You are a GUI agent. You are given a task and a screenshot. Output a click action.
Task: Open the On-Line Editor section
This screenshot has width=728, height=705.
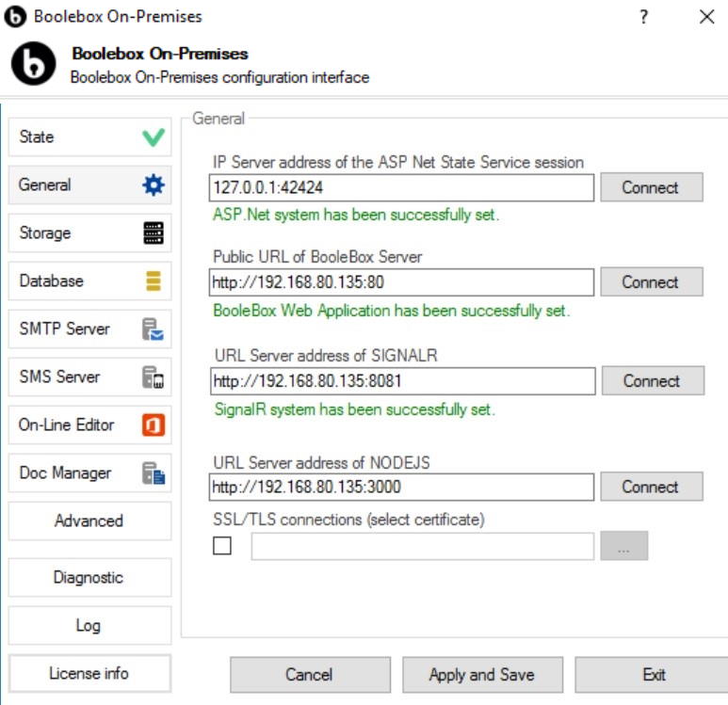pyautogui.click(x=90, y=425)
